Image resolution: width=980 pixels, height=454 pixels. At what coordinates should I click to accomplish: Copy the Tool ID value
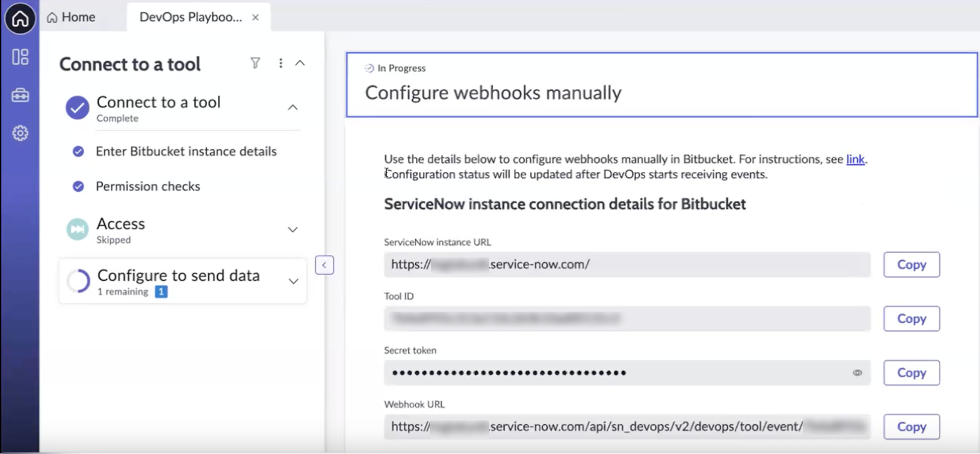[x=911, y=319]
